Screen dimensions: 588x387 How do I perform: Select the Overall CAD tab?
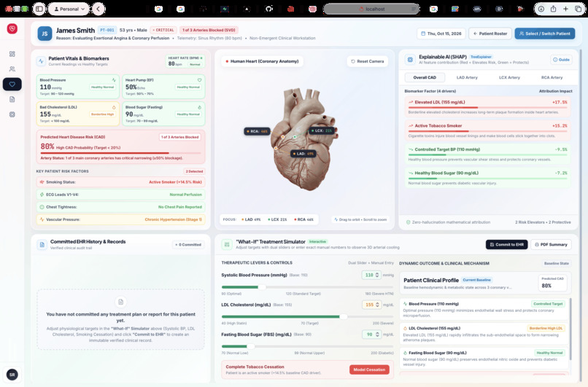(425, 77)
